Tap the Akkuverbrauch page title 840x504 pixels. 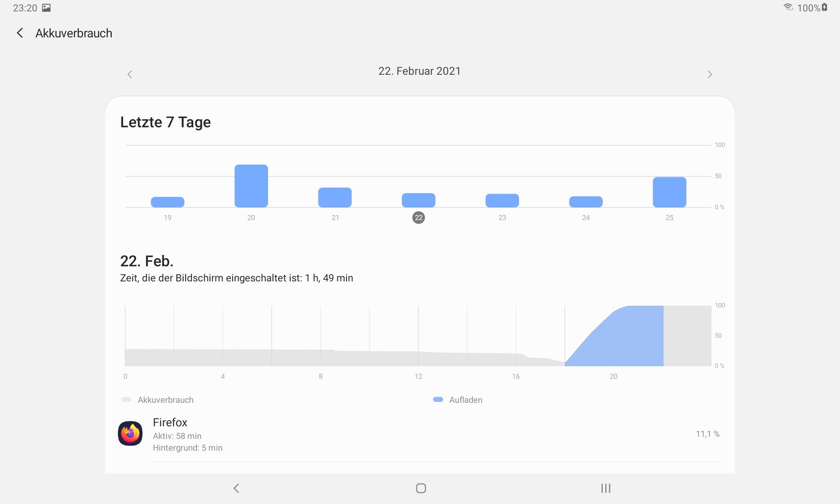(74, 33)
